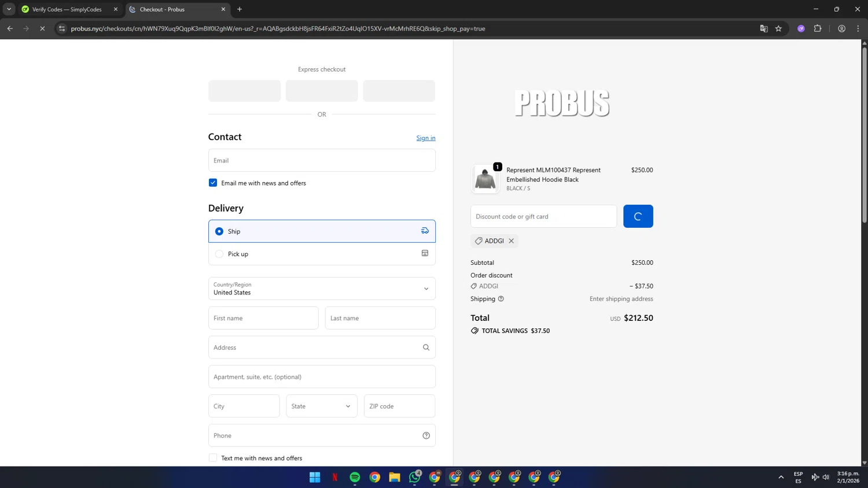
Task: Uncheck Email me with news and offers
Action: pyautogui.click(x=213, y=183)
